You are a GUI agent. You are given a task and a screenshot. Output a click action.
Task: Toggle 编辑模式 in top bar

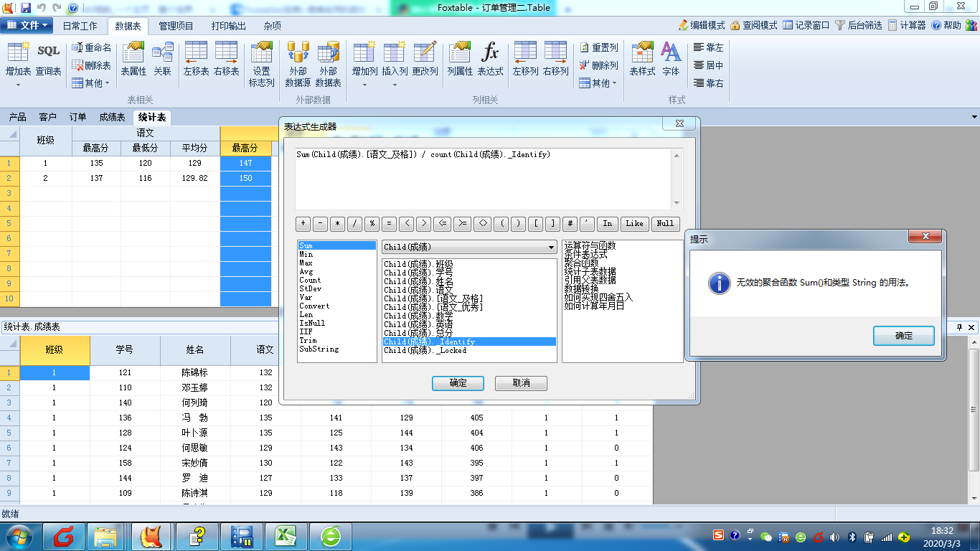coord(702,25)
